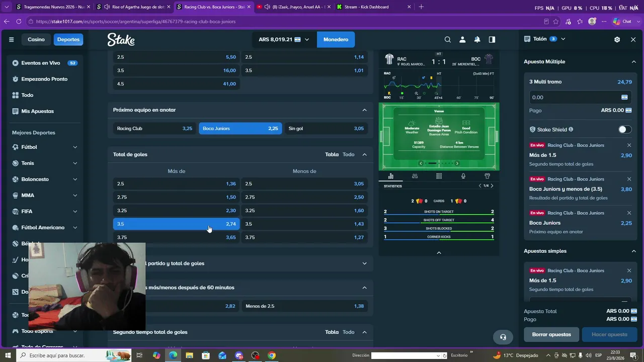Open the lineups players icon tab
The height and width of the screenshot is (362, 644).
click(415, 176)
